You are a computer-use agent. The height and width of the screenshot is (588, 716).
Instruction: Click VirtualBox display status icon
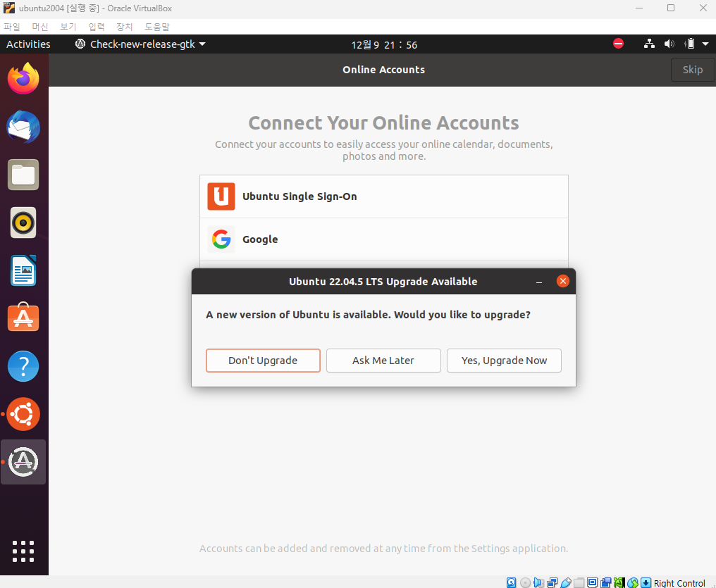click(x=592, y=582)
